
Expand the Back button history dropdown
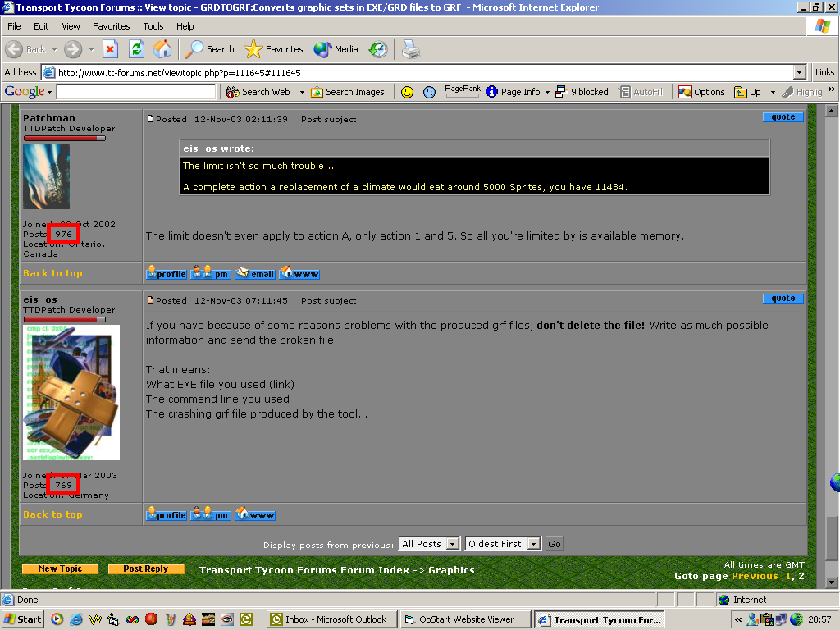click(x=54, y=49)
